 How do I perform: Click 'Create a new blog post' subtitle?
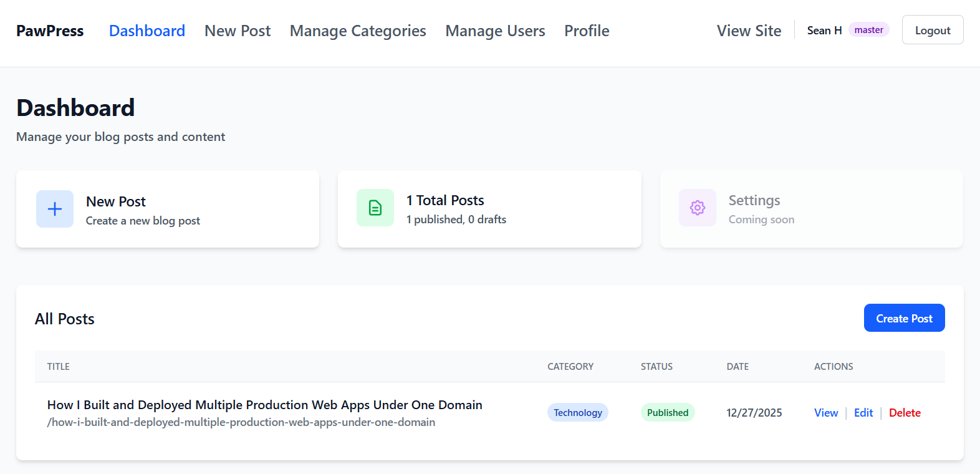click(143, 221)
